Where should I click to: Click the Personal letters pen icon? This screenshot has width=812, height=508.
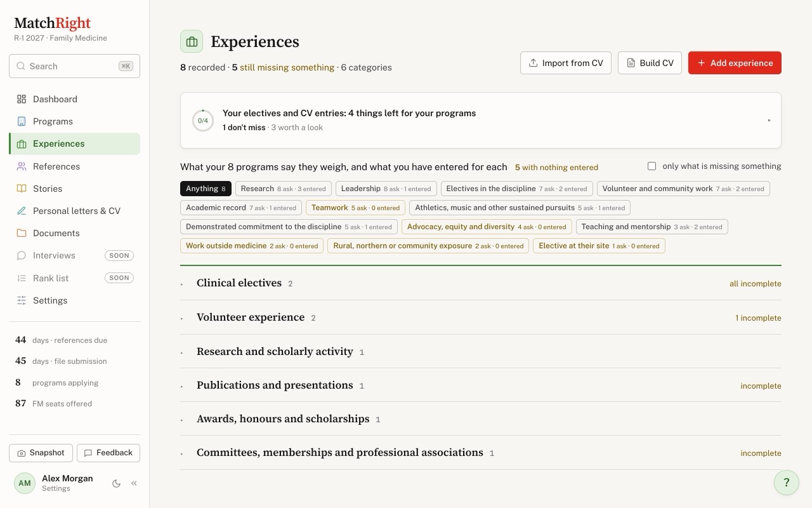click(x=22, y=211)
